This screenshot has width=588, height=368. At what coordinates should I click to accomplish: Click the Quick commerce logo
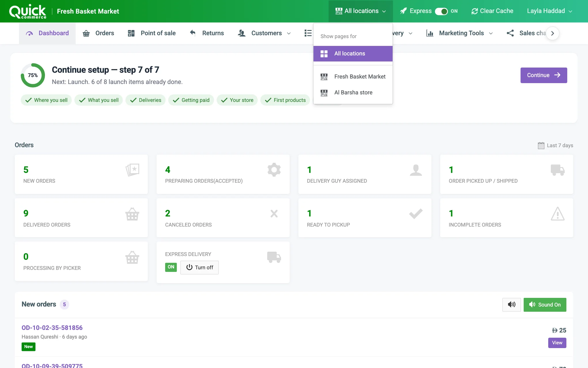pos(28,12)
